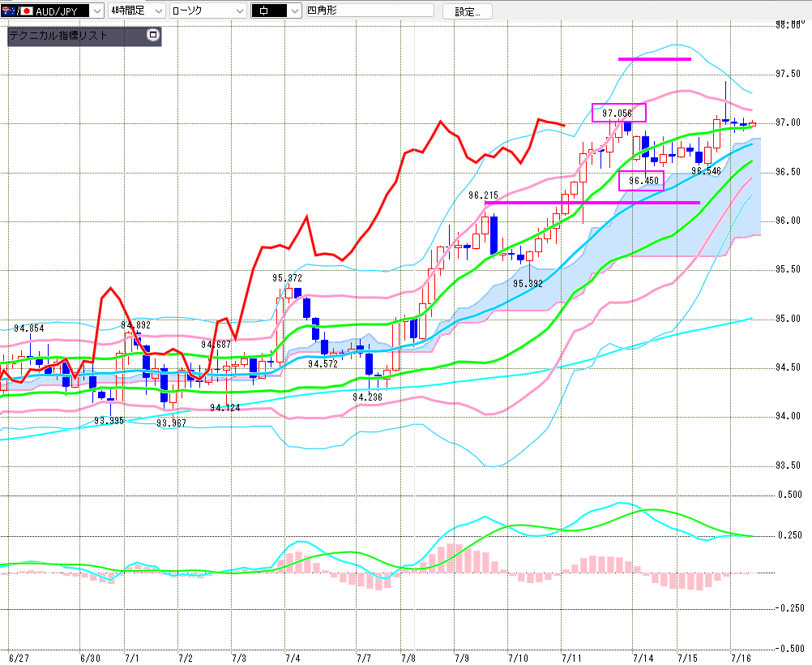Click the 7/8 date on the time axis
This screenshot has height=665, width=812.
[x=408, y=659]
